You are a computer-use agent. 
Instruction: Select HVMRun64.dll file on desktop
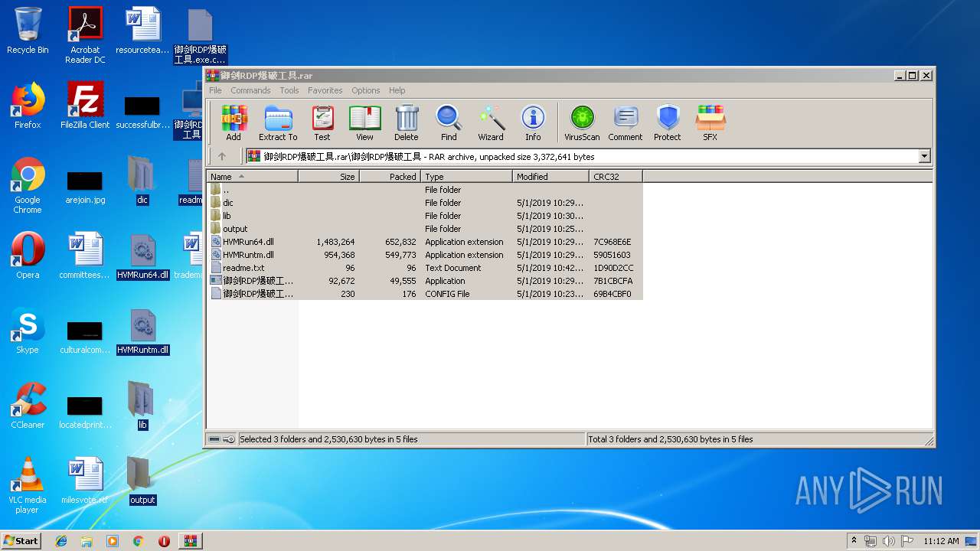click(142, 257)
